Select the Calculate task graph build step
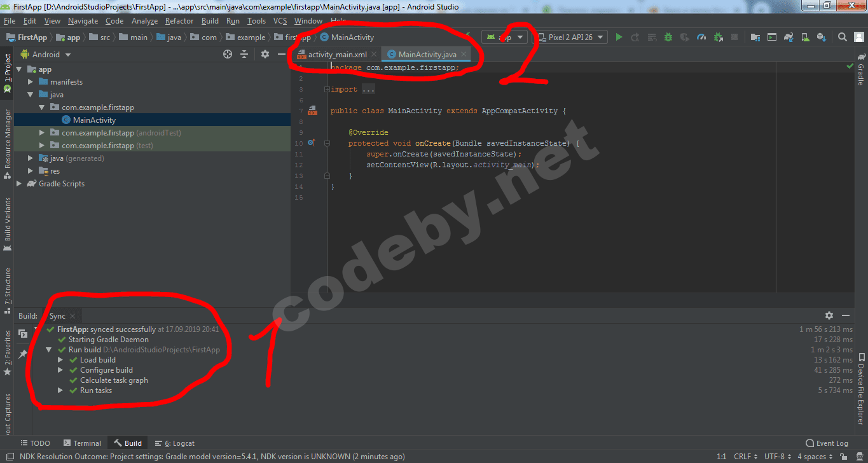Viewport: 868px width, 463px height. pyautogui.click(x=114, y=380)
